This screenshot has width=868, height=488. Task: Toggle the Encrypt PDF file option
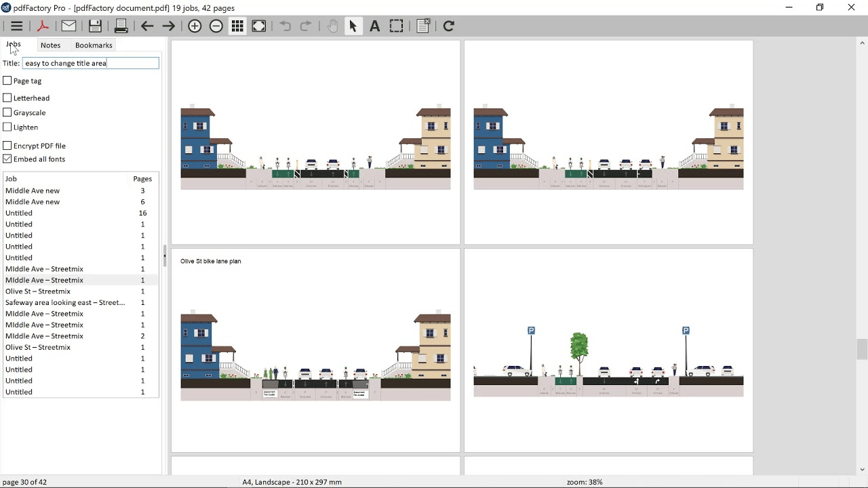7,146
